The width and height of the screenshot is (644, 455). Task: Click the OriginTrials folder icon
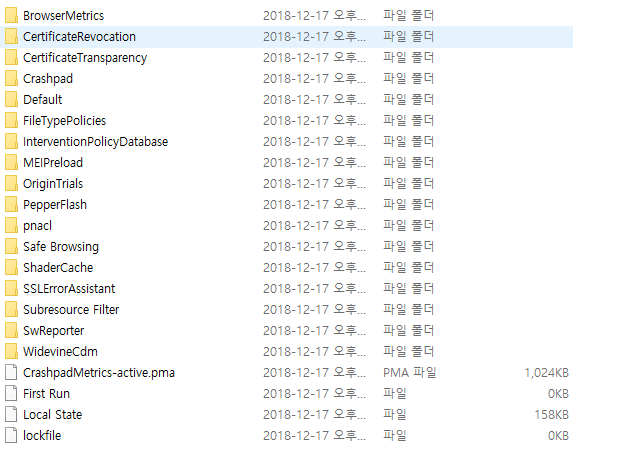click(x=11, y=184)
